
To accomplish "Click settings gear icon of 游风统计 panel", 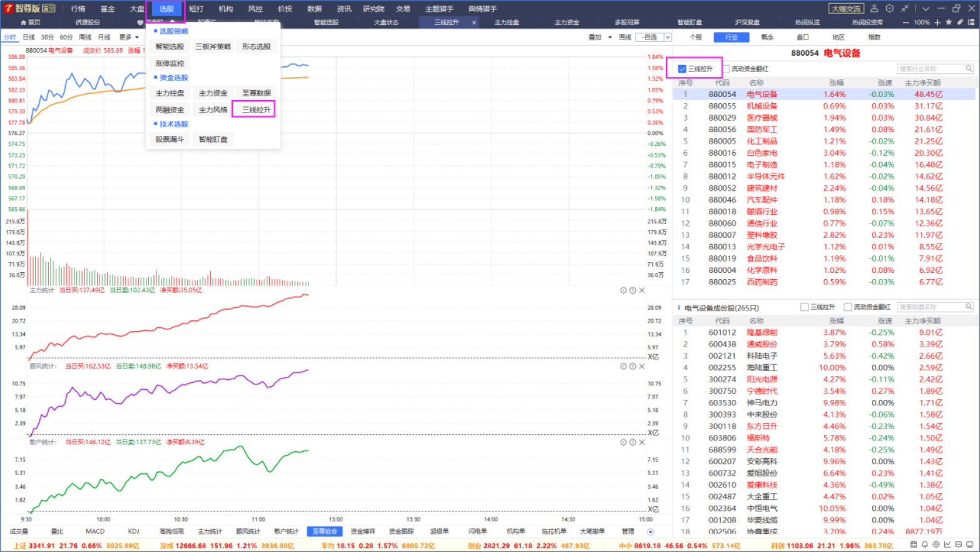I will (623, 366).
